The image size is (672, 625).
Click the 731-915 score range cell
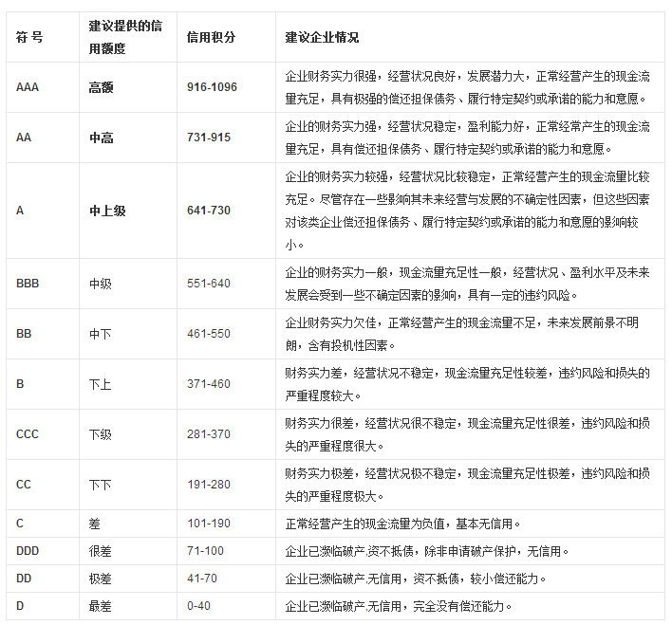(209, 138)
